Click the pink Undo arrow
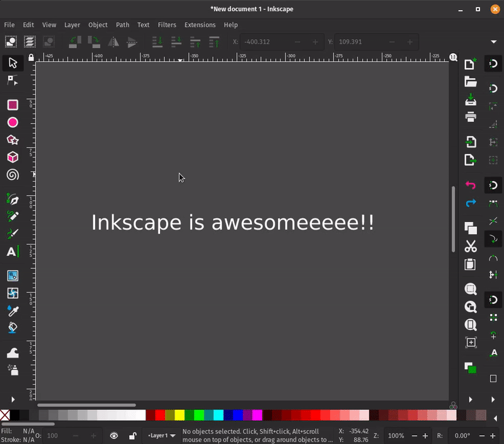The width and height of the screenshot is (504, 444). tap(471, 185)
